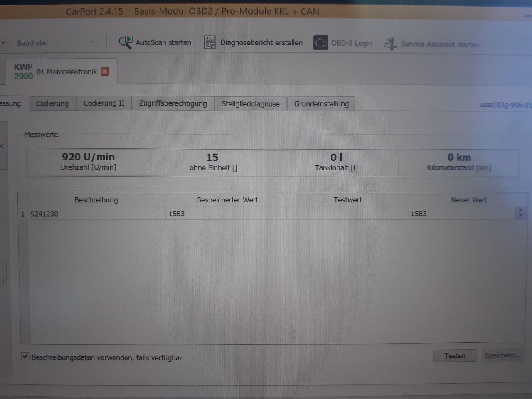Click the empty Testwert cell in row 1

point(347,214)
